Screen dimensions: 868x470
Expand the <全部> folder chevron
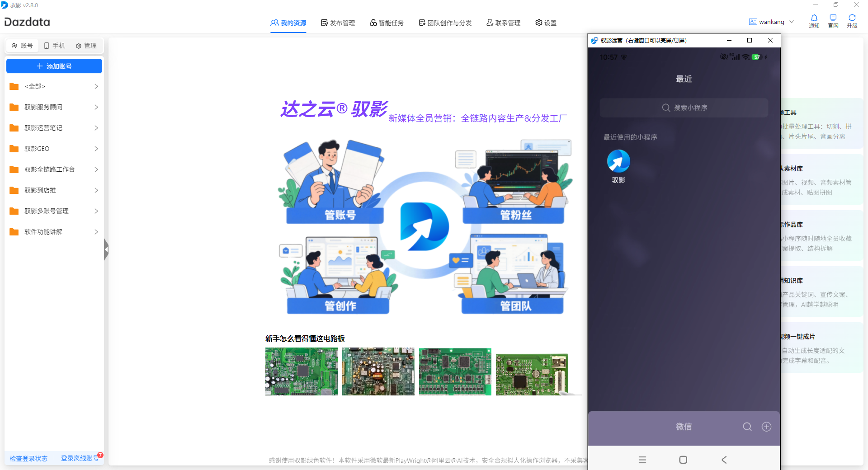click(x=96, y=86)
